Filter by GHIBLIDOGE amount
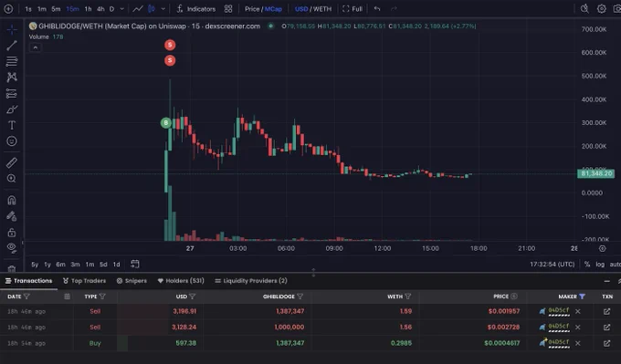 [300, 296]
